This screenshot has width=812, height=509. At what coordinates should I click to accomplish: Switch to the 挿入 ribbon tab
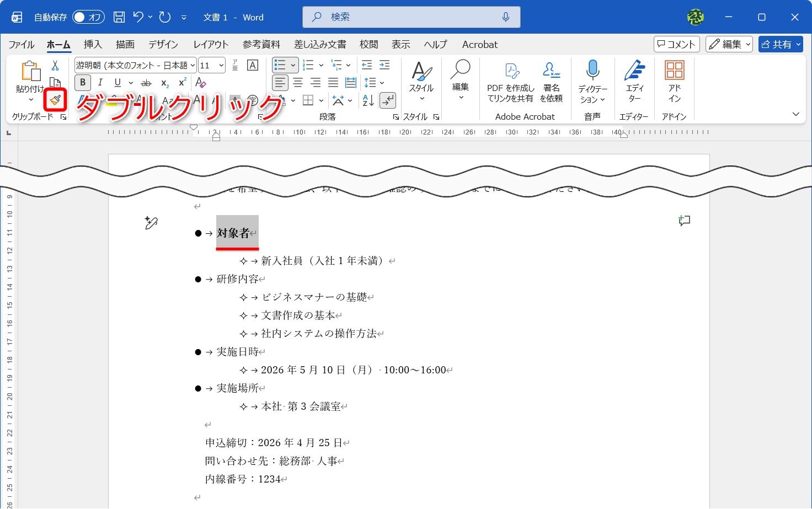pyautogui.click(x=92, y=44)
